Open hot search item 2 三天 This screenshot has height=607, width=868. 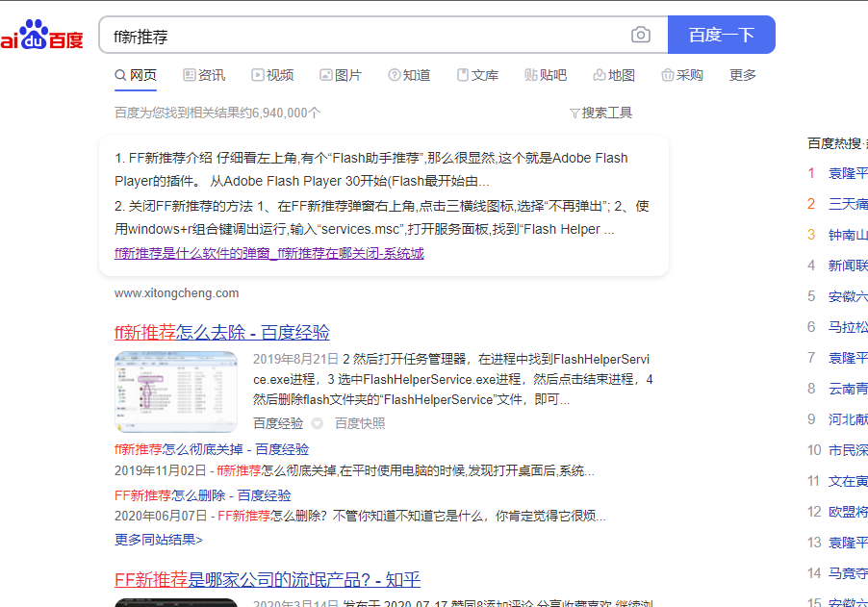pos(848,204)
